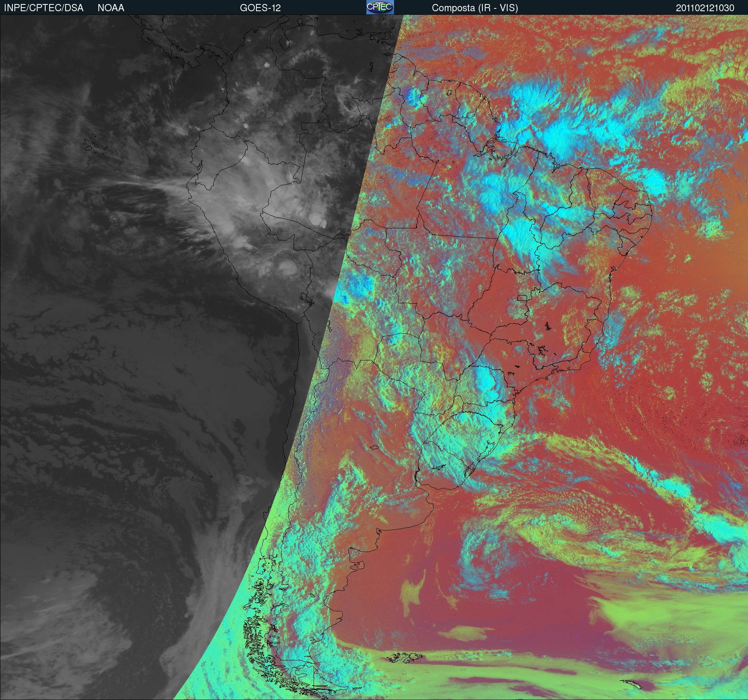Click the GOES-12 satellite label

[x=260, y=8]
